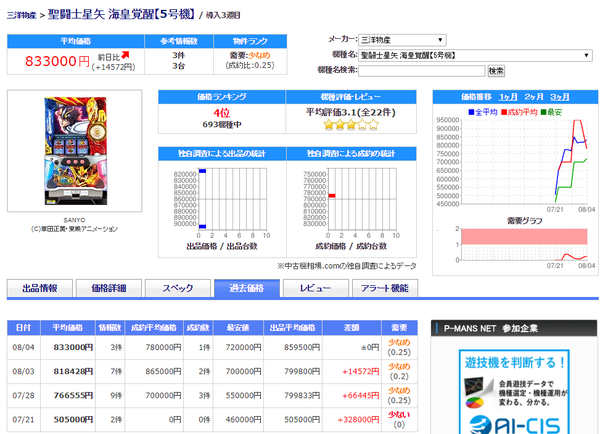Image resolution: width=600 pixels, height=434 pixels.
Task: Open the アラート機能 tab
Action: point(385,288)
